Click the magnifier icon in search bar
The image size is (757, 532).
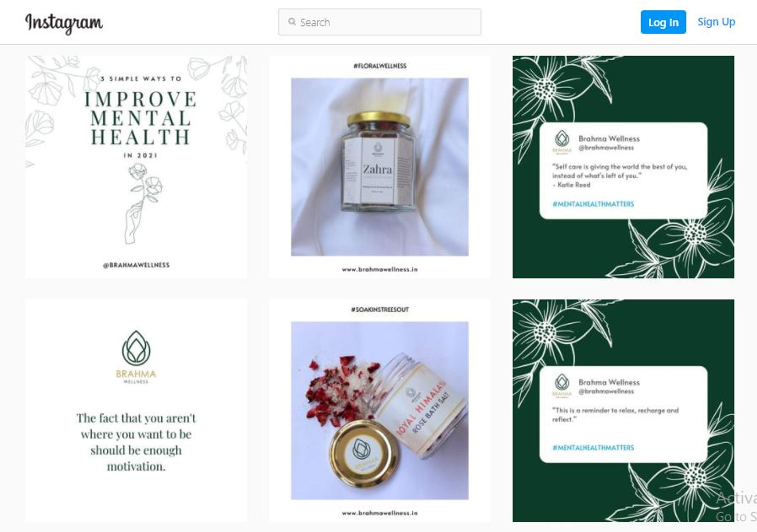click(292, 22)
